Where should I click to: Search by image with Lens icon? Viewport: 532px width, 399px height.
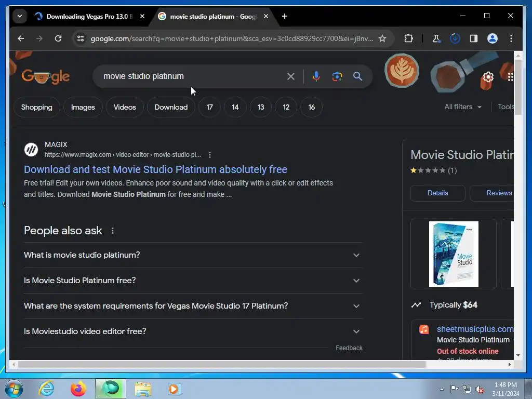point(337,76)
